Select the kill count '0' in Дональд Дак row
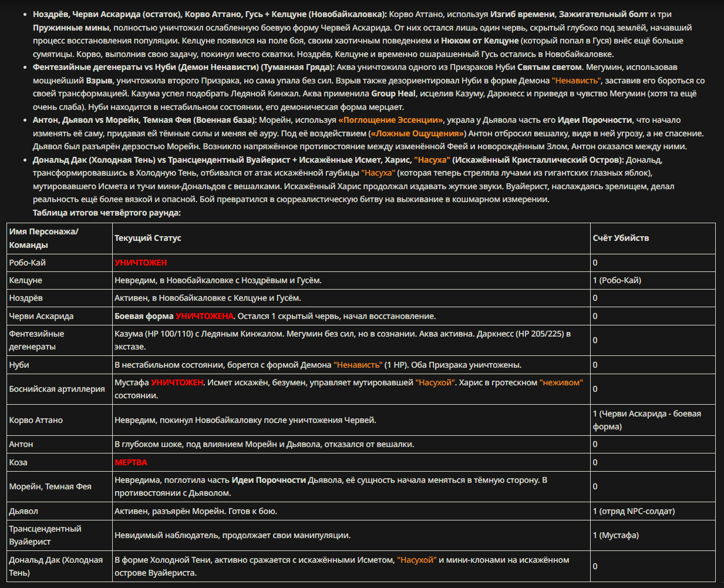 coord(653,566)
